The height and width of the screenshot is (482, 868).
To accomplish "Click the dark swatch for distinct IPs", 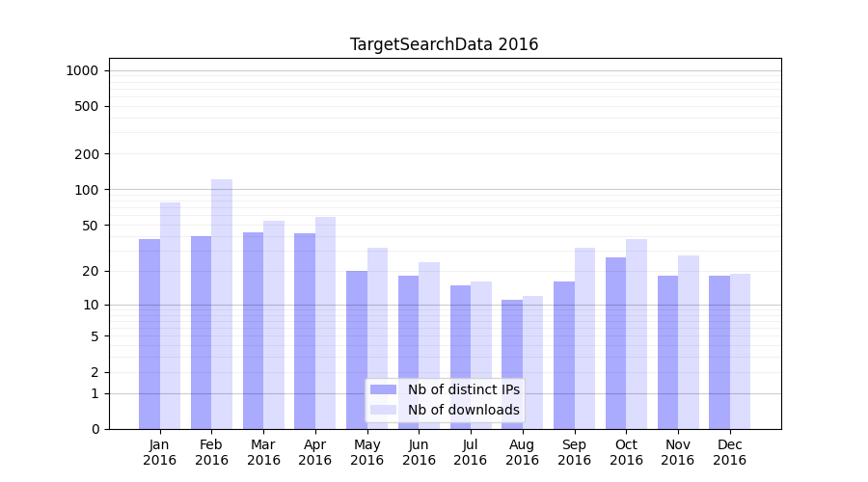I will pyautogui.click(x=383, y=389).
